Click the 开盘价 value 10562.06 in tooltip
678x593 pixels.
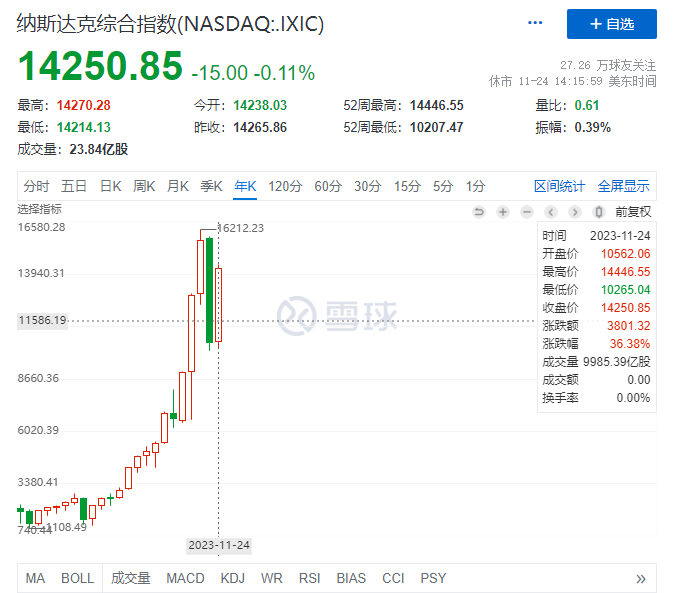coord(625,254)
